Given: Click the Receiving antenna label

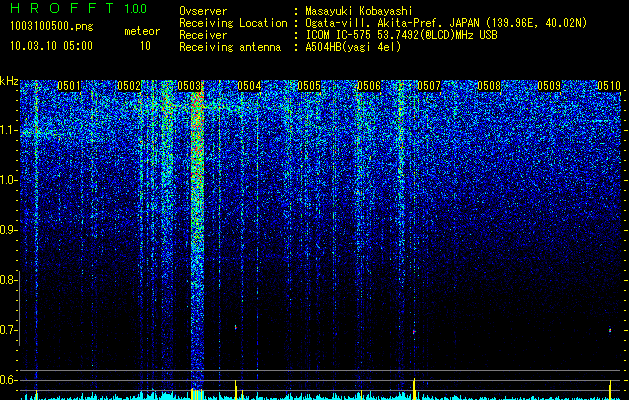Looking at the screenshot, I should point(230,47).
